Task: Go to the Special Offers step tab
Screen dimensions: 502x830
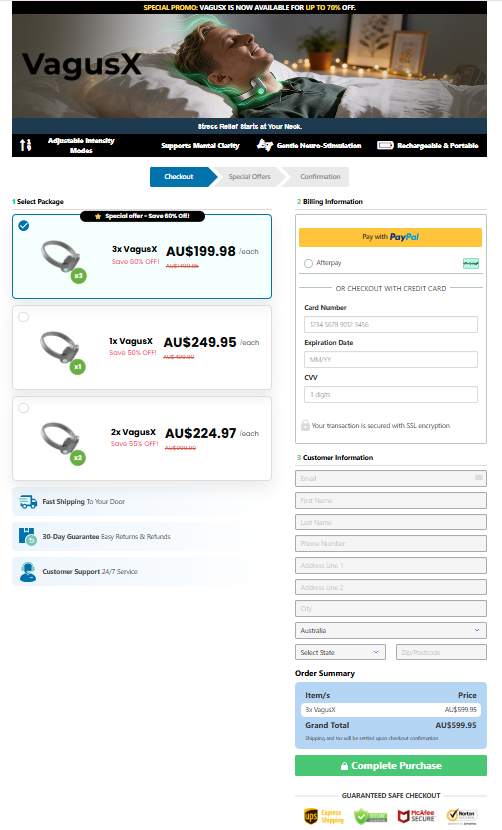Action: click(249, 177)
